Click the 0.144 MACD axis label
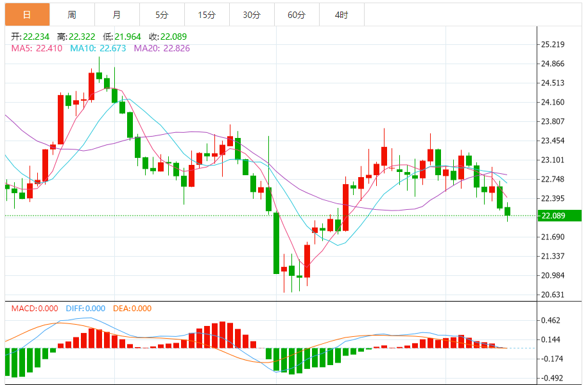 click(551, 339)
